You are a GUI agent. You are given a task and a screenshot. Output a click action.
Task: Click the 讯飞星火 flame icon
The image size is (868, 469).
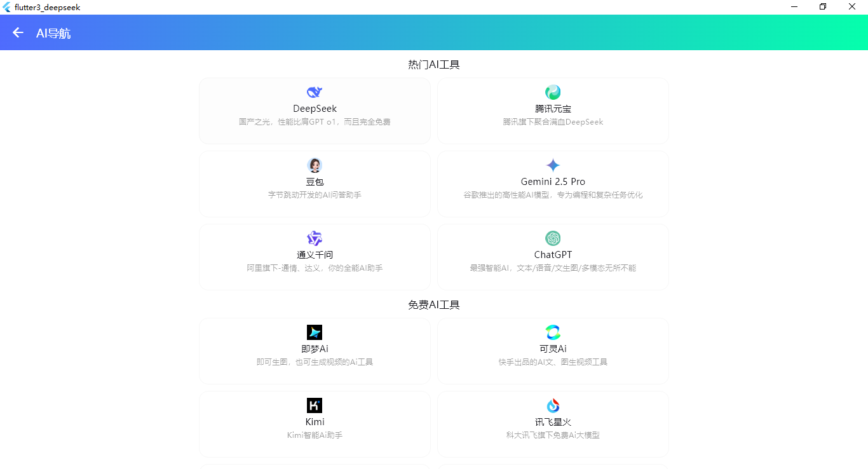553,405
